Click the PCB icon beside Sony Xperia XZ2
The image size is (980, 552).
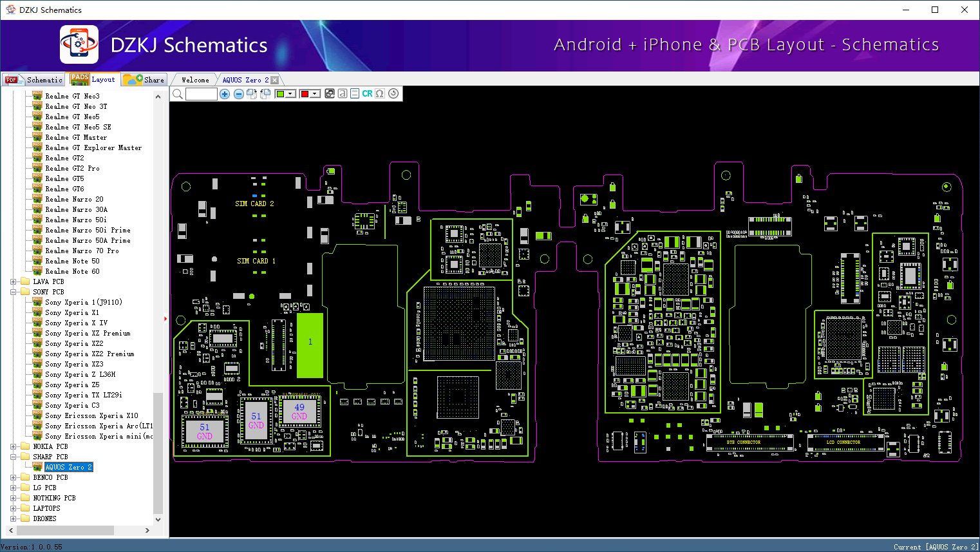click(37, 343)
